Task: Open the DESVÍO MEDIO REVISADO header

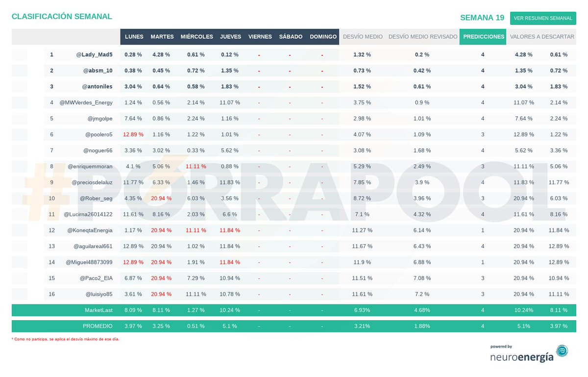Action: click(422, 37)
